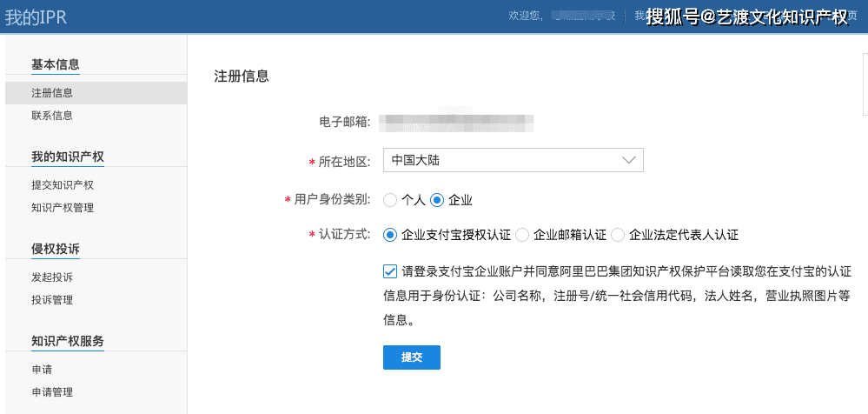Image resolution: width=868 pixels, height=414 pixels.
Task: Click the blue 提交 button
Action: click(411, 357)
